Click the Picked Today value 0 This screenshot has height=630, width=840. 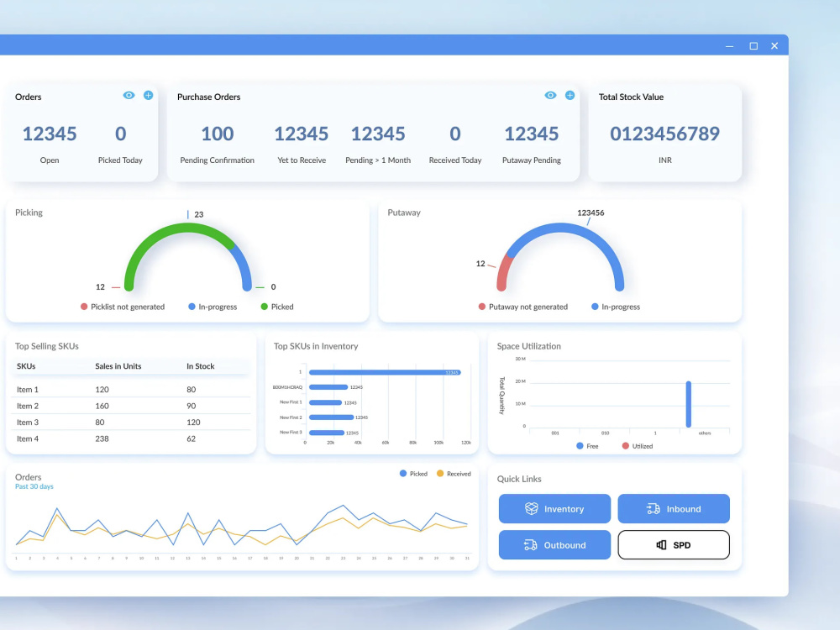tap(120, 134)
